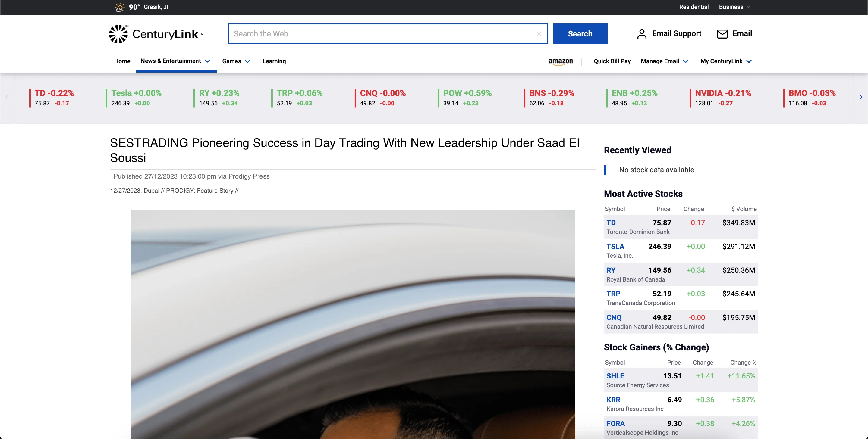
Task: Click the CenturyLink starburst logo
Action: click(x=118, y=34)
